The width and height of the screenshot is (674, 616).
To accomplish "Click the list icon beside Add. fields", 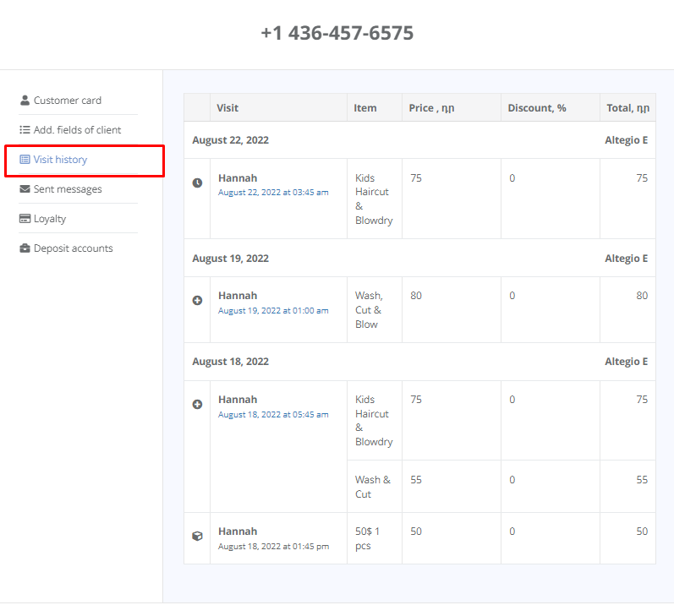I will tap(25, 130).
